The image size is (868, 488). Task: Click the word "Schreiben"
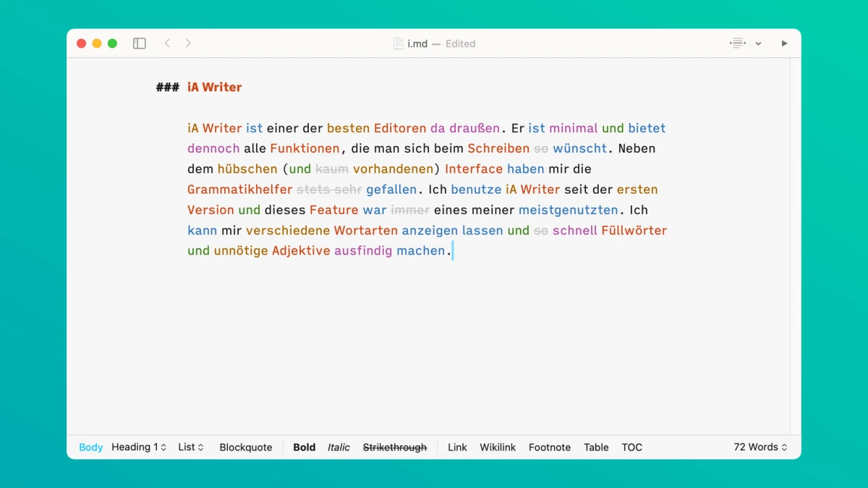[x=498, y=149]
